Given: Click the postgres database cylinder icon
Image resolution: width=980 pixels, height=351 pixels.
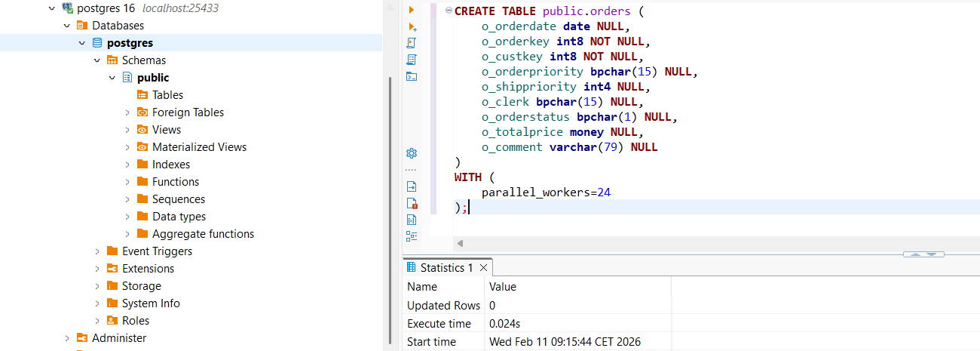Looking at the screenshot, I should click(97, 43).
